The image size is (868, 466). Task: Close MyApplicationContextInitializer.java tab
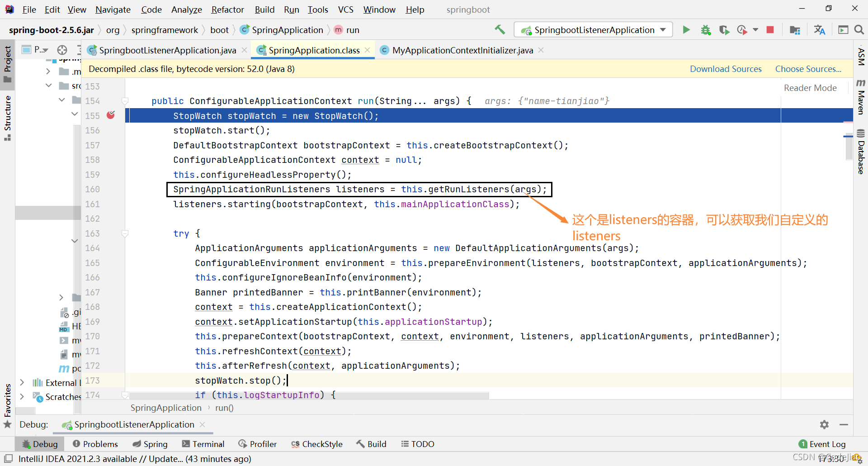[x=541, y=50]
